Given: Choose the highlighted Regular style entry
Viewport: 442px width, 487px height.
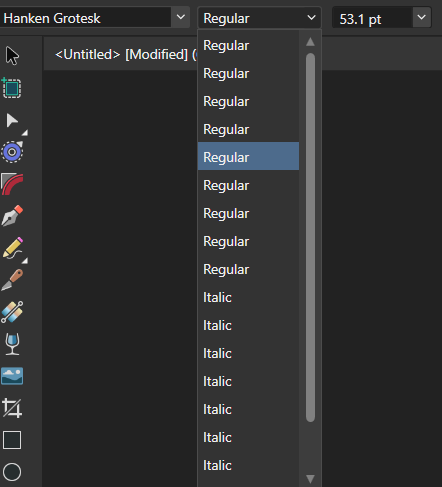Looking at the screenshot, I should click(248, 156).
